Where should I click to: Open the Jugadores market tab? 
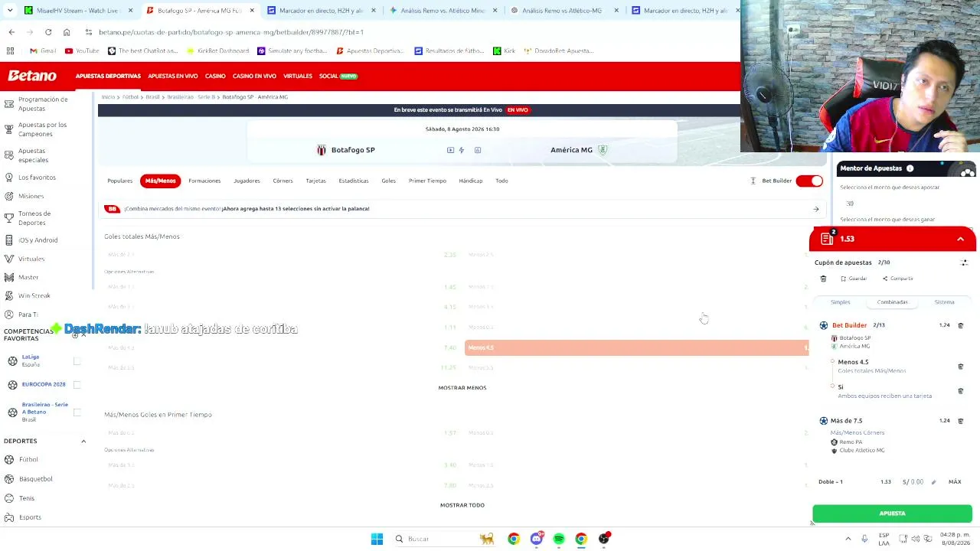coord(247,181)
